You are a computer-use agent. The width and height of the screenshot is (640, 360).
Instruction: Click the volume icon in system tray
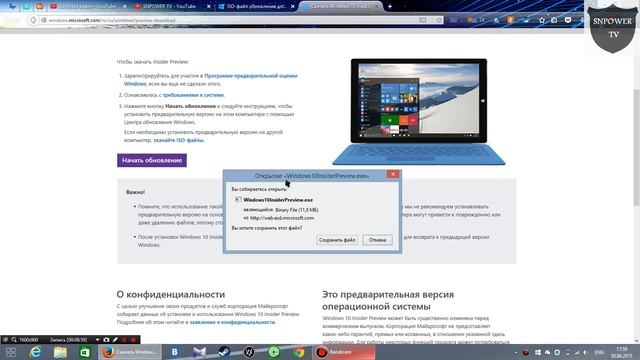click(585, 352)
